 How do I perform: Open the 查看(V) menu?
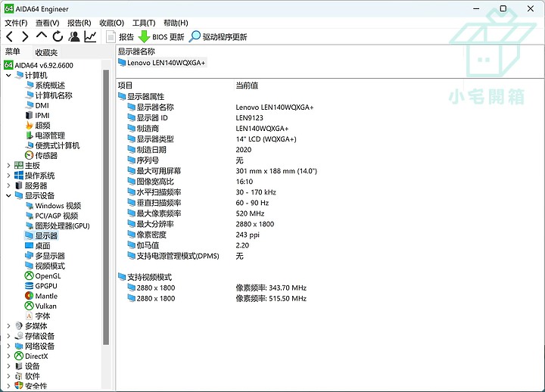point(48,23)
